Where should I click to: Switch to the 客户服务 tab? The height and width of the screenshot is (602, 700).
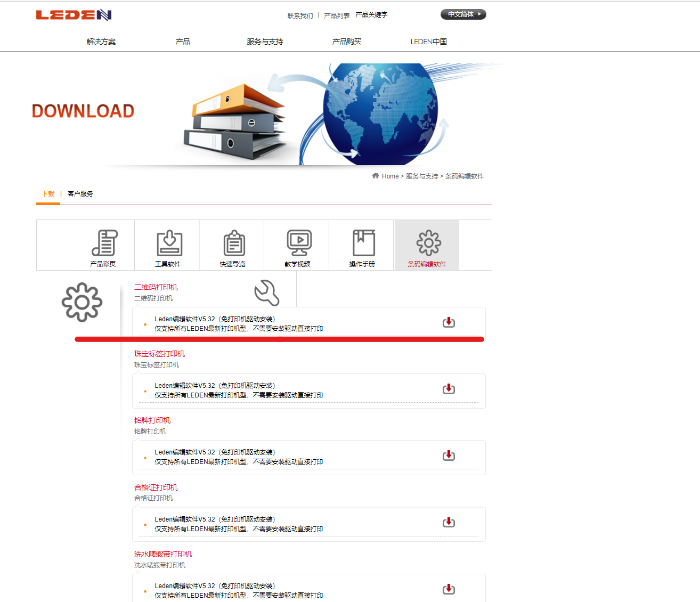[x=80, y=193]
